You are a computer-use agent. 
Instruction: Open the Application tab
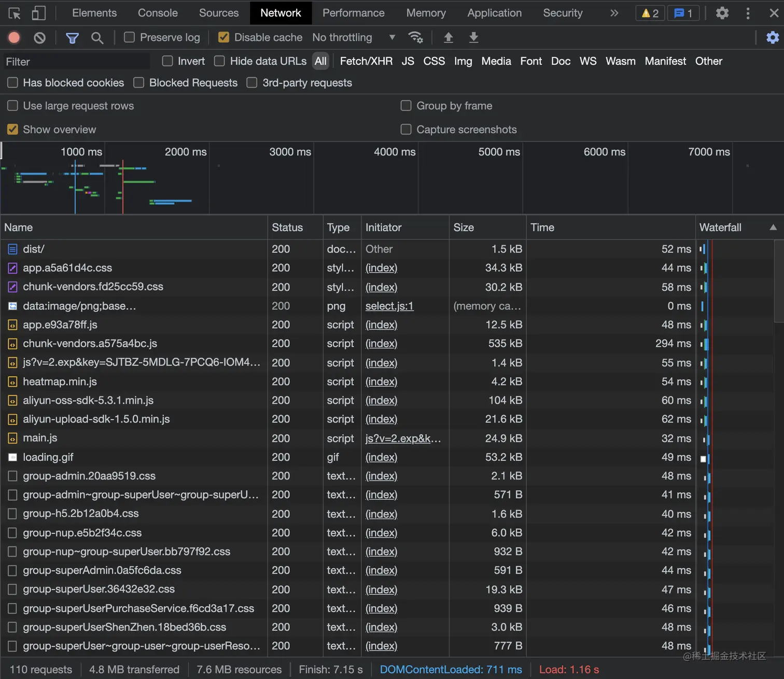(x=495, y=13)
